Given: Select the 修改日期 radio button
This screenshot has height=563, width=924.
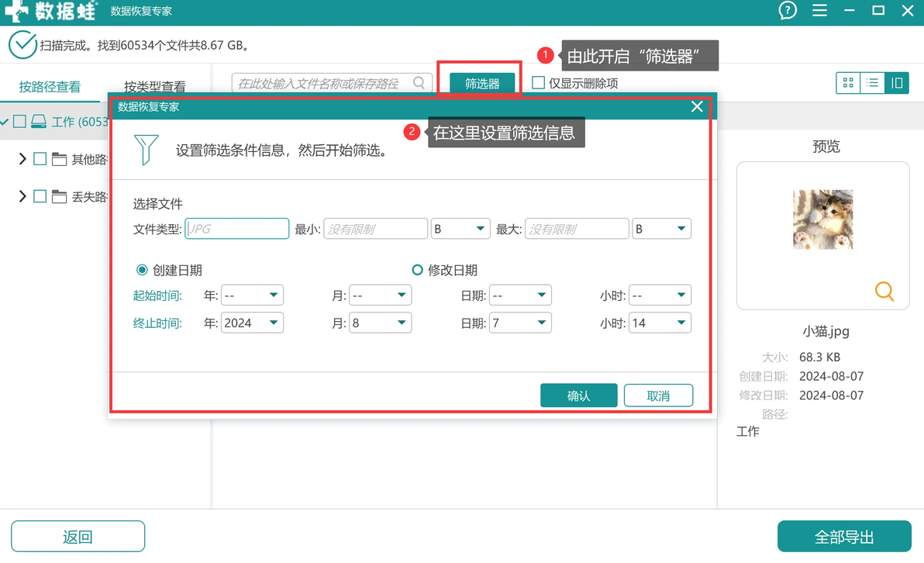Looking at the screenshot, I should (417, 270).
